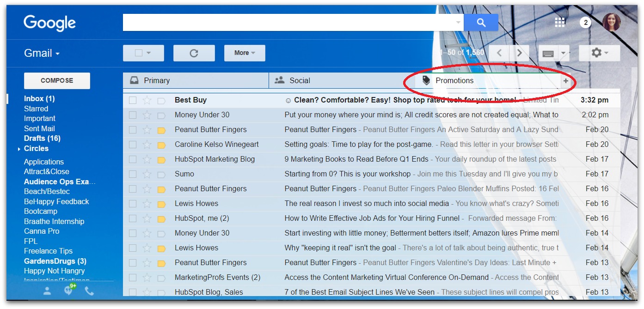This screenshot has width=644, height=309.
Task: Star the Money Under 30 2:02 pm email
Action: [147, 115]
